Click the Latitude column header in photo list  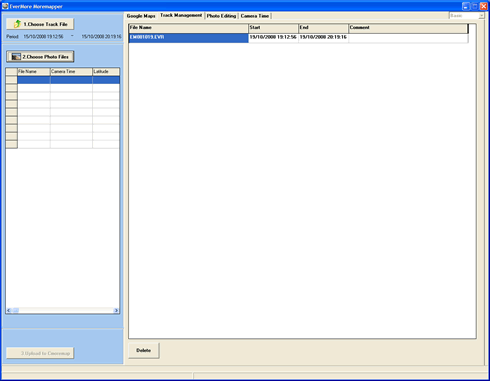click(x=106, y=72)
